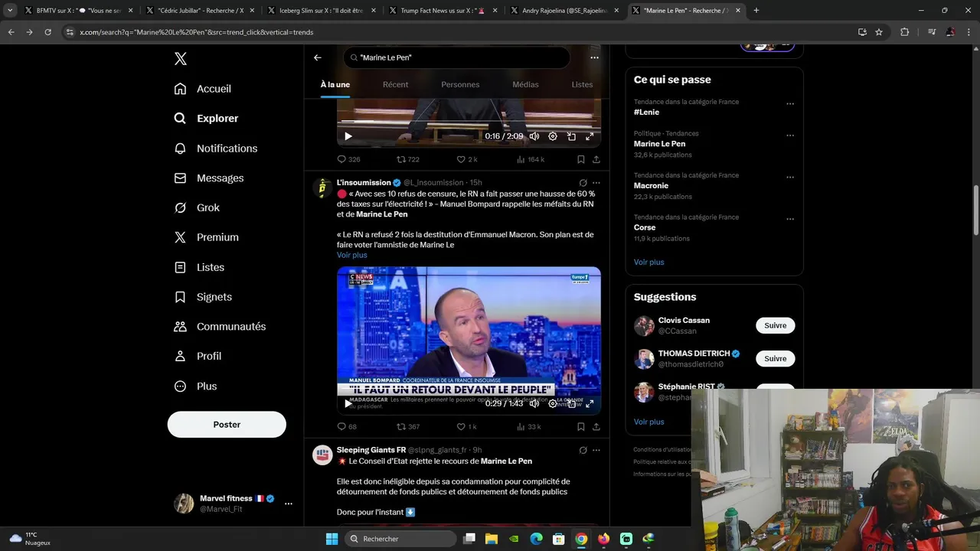Go back with search page arrow
Viewport: 980px width, 551px height.
click(x=318, y=57)
